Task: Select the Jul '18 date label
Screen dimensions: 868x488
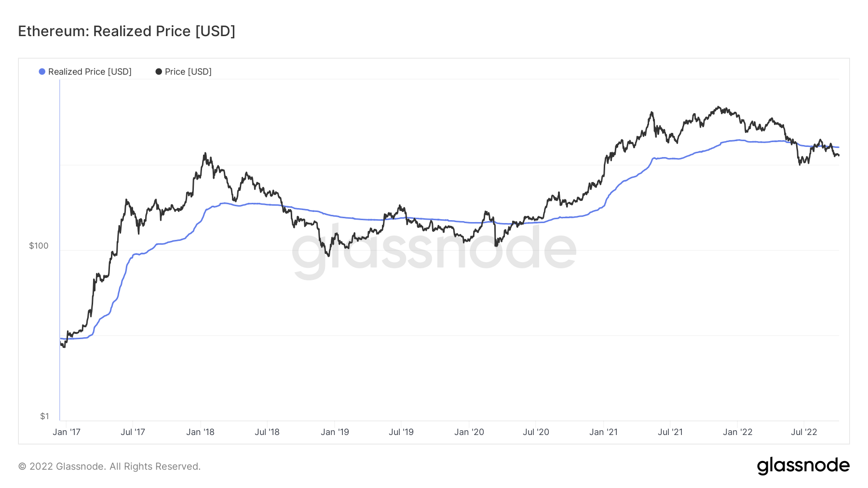Action: tap(267, 432)
